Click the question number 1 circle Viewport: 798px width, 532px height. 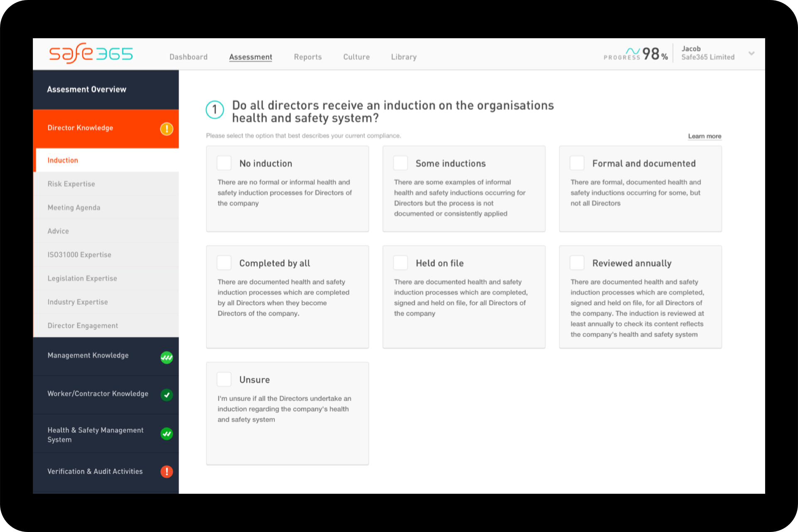click(215, 110)
